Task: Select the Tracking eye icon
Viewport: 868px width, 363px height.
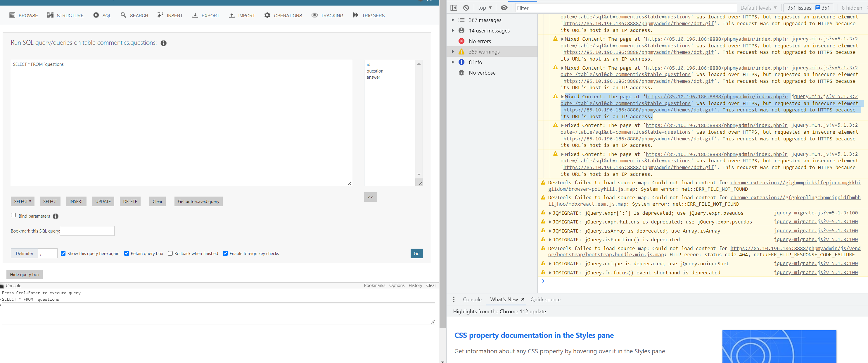Action: pos(315,15)
